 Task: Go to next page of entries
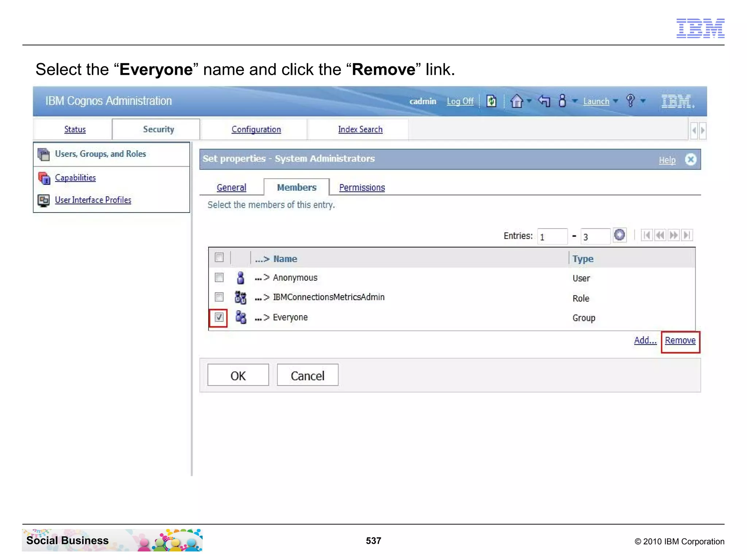tap(674, 235)
